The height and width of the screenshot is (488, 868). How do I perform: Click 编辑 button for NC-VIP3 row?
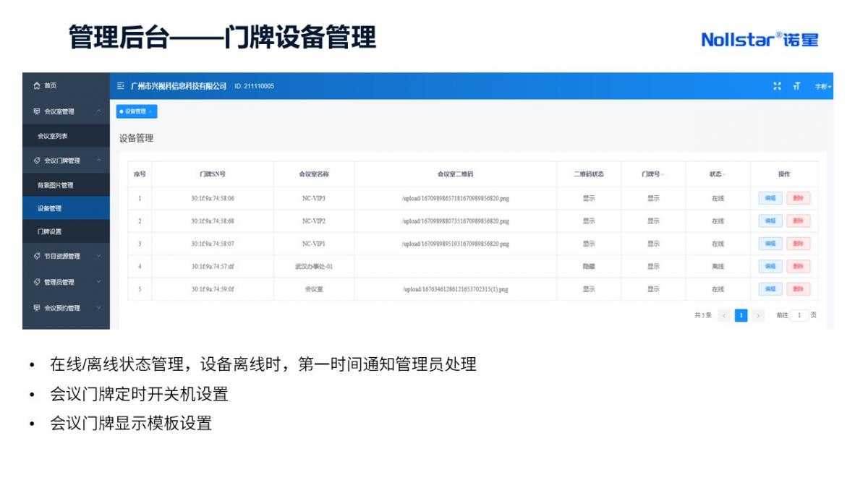770,198
